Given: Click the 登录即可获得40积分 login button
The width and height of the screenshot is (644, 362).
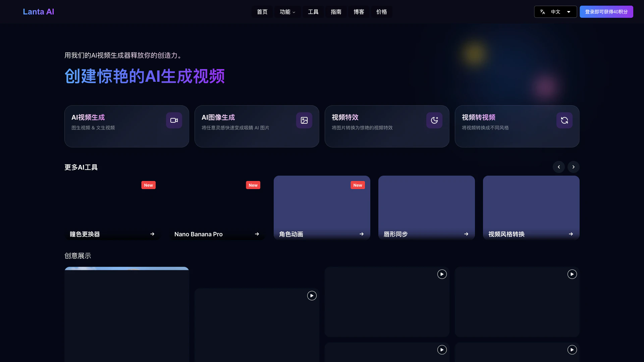Looking at the screenshot, I should point(606,12).
